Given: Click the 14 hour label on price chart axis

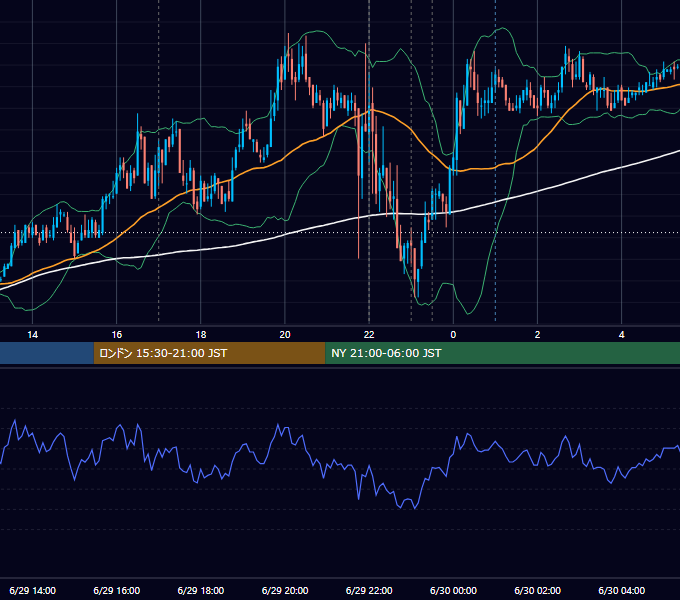Looking at the screenshot, I should (33, 335).
